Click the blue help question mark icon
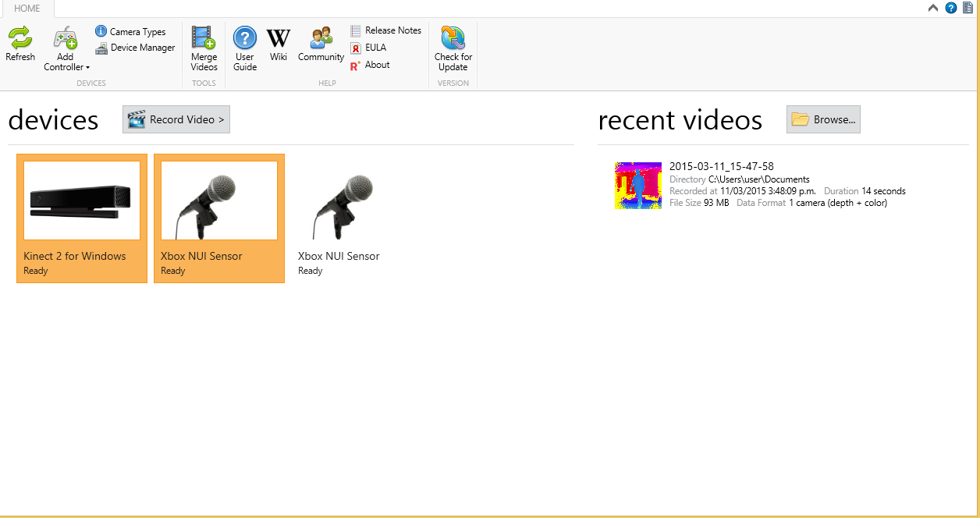 coord(950,8)
